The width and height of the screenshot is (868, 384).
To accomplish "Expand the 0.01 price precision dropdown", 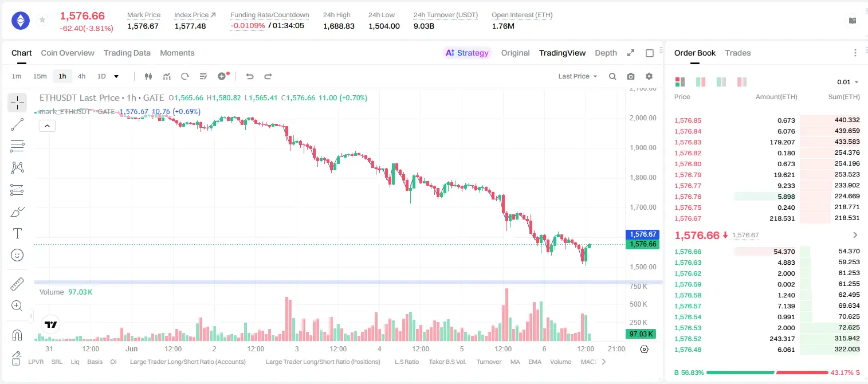I will tap(848, 82).
